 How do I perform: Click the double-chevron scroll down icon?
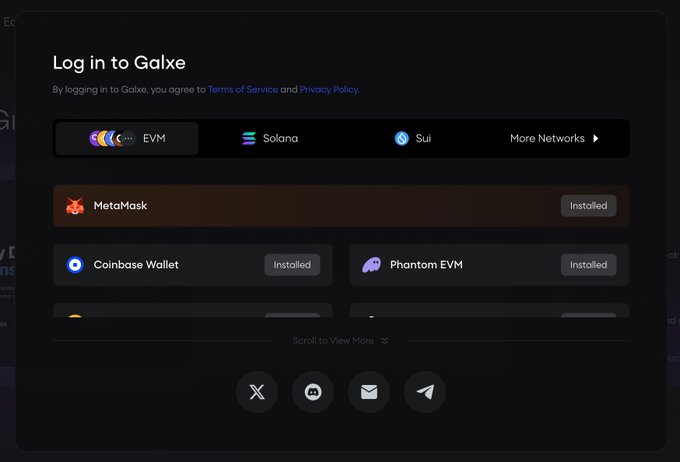[x=385, y=341]
